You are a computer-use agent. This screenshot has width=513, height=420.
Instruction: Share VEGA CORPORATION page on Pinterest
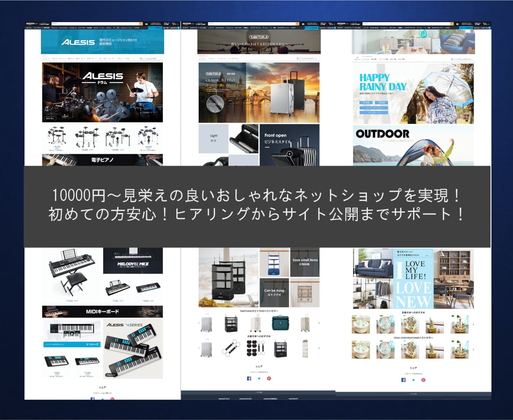point(423,380)
